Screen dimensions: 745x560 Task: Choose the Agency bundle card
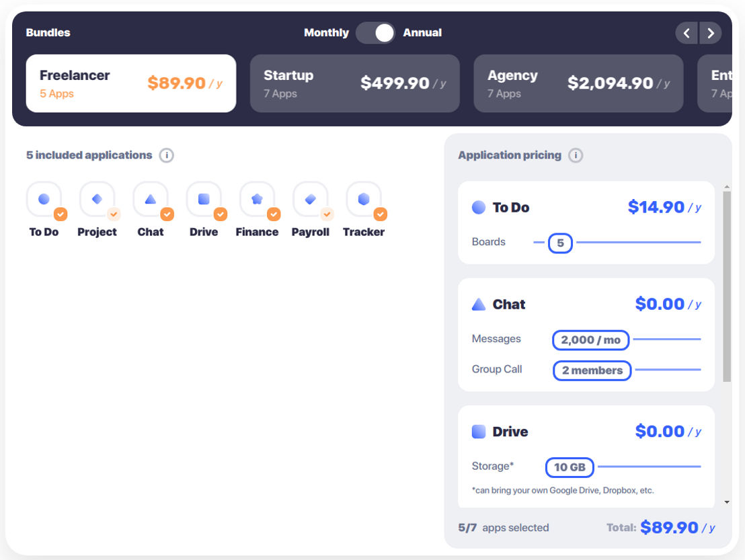click(578, 83)
